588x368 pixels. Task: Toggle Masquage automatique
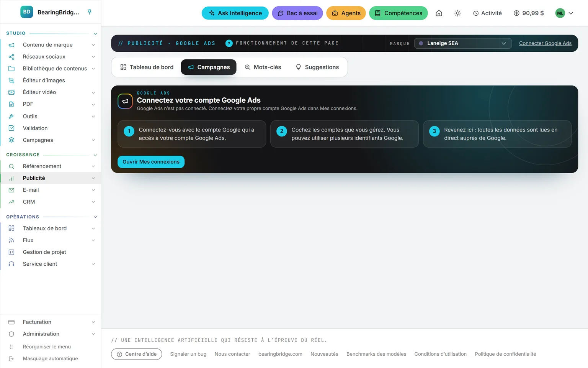[x=50, y=358]
